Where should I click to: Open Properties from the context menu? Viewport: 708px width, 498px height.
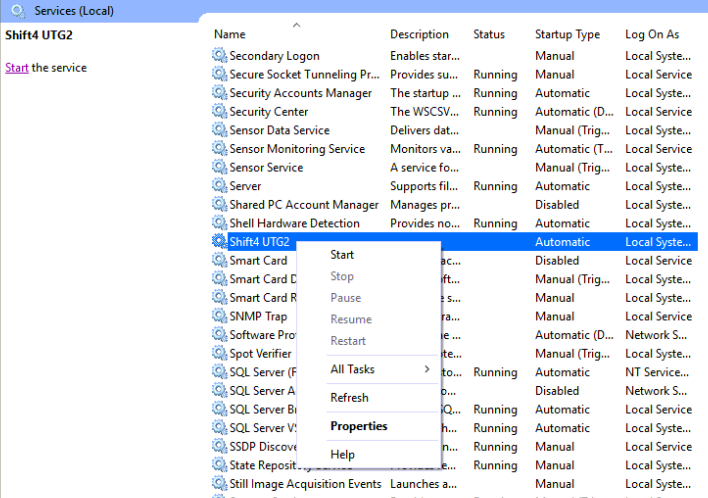tap(359, 426)
